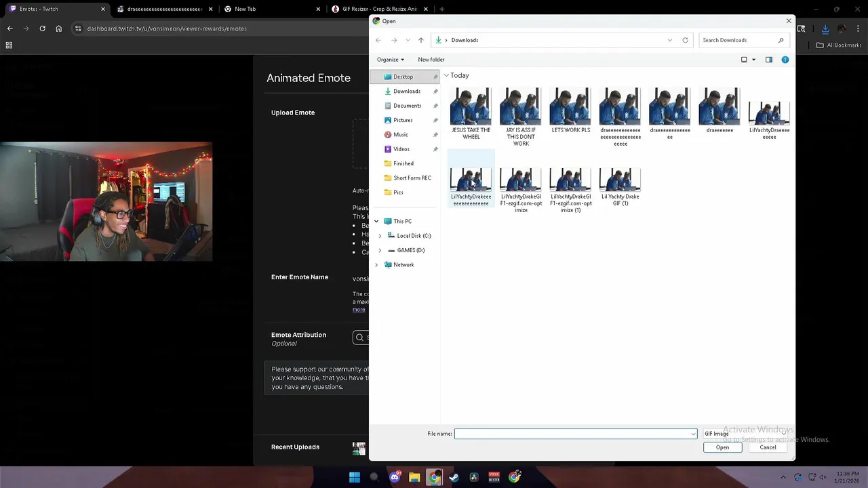Select the Short Form REC folder
This screenshot has height=488, width=868.
coord(412,178)
